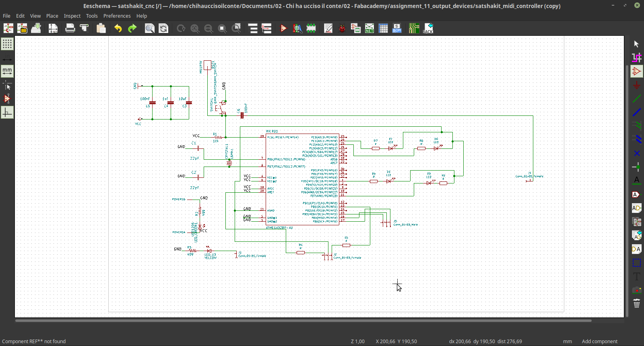Screen dimensions: 644x346
Task: Select the create hierarchical sheet tool
Action: pos(636,222)
